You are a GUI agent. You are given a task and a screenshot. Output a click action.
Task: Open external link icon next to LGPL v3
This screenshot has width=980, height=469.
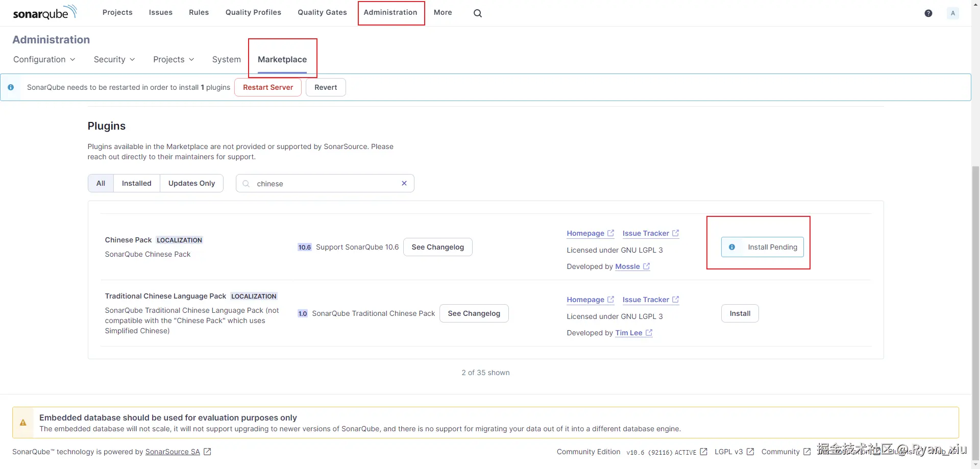coord(750,452)
